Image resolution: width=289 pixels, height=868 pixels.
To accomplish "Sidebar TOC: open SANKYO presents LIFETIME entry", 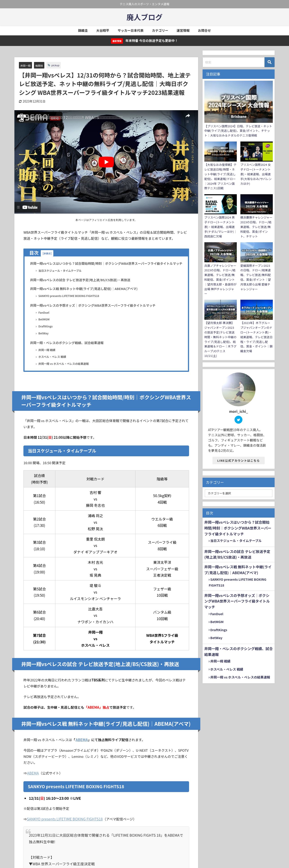I will pyautogui.click(x=237, y=582).
